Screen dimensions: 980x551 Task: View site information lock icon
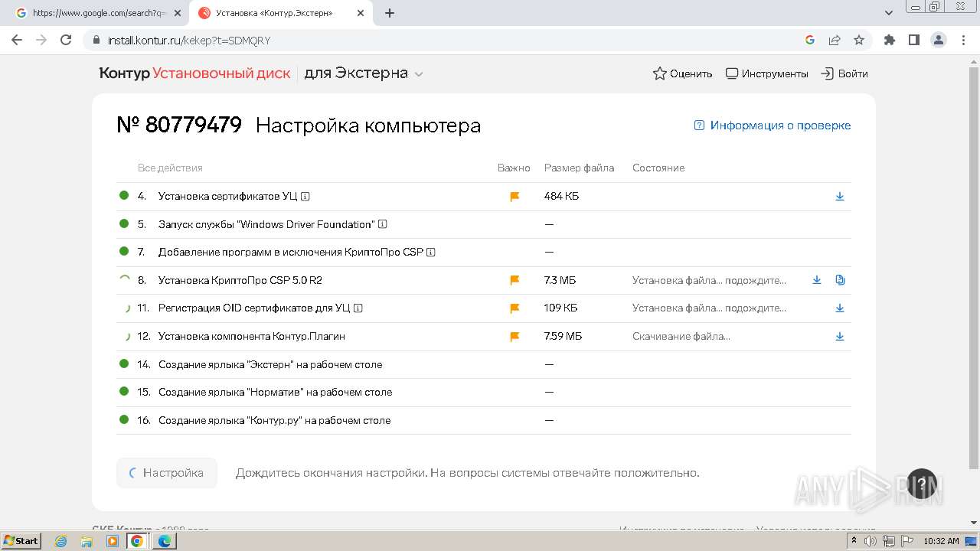[96, 40]
